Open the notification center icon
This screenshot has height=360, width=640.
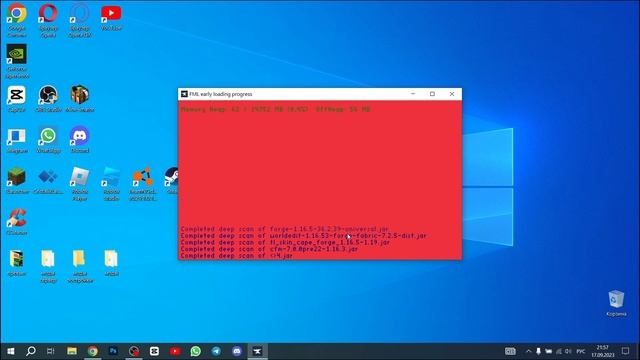[625, 351]
